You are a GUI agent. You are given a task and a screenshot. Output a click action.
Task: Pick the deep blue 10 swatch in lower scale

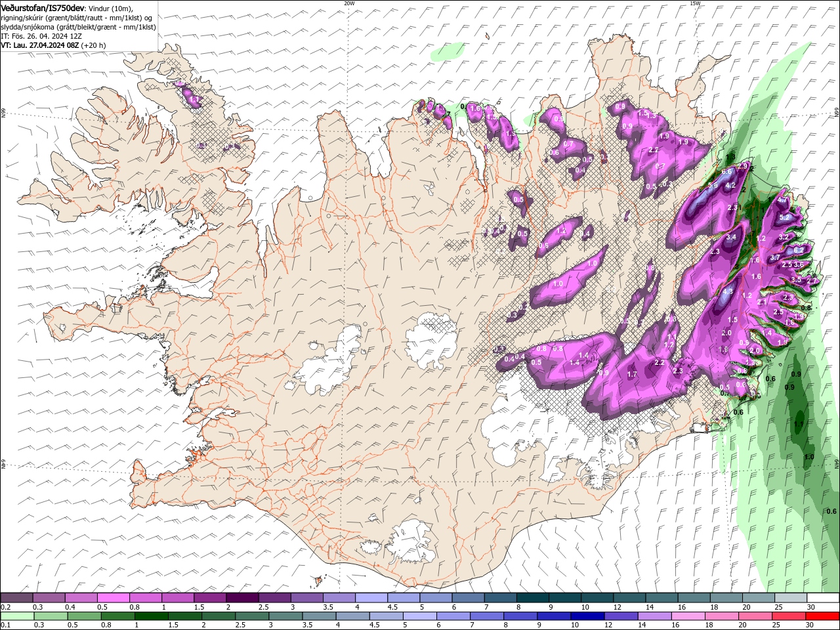[588, 616]
